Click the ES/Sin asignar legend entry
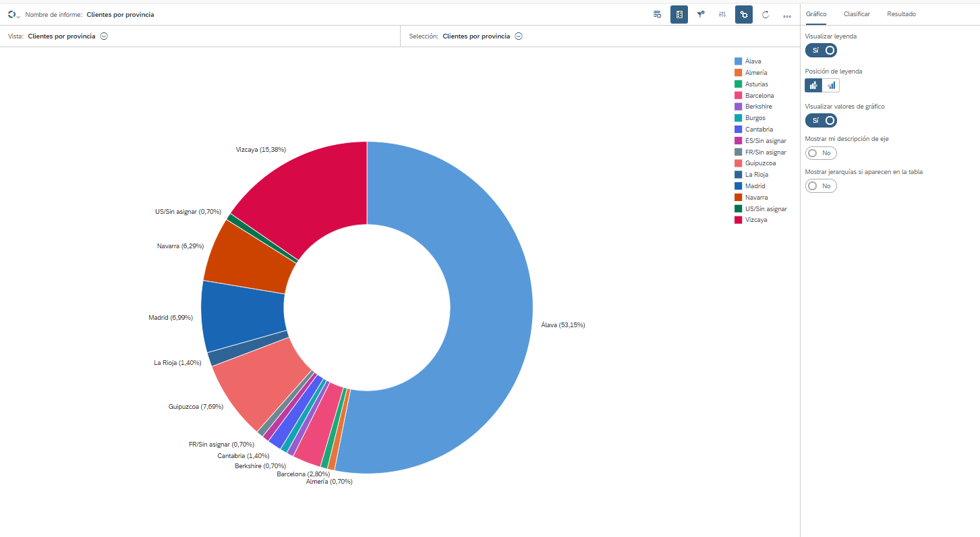This screenshot has height=537, width=980. point(760,141)
